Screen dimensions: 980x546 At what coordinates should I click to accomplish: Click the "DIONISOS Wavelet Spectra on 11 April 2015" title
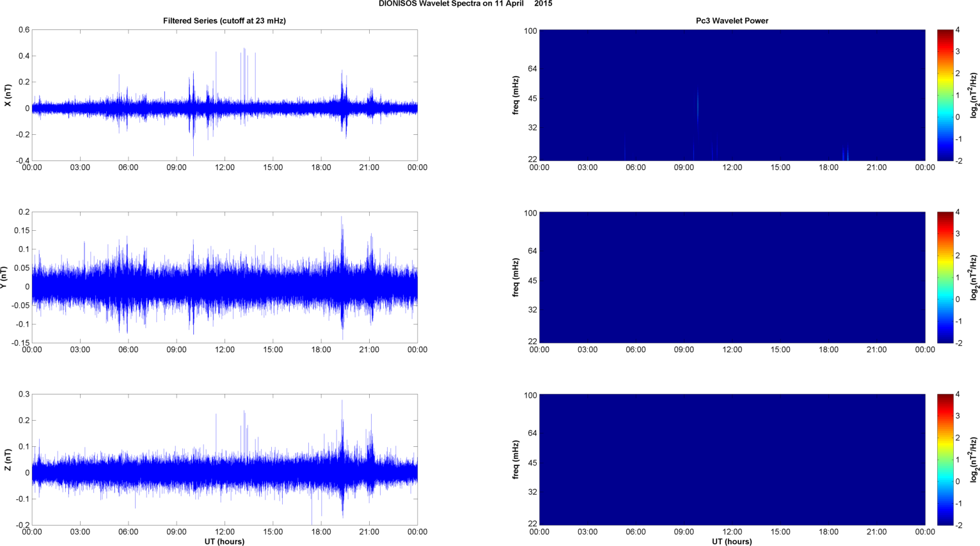point(465,4)
